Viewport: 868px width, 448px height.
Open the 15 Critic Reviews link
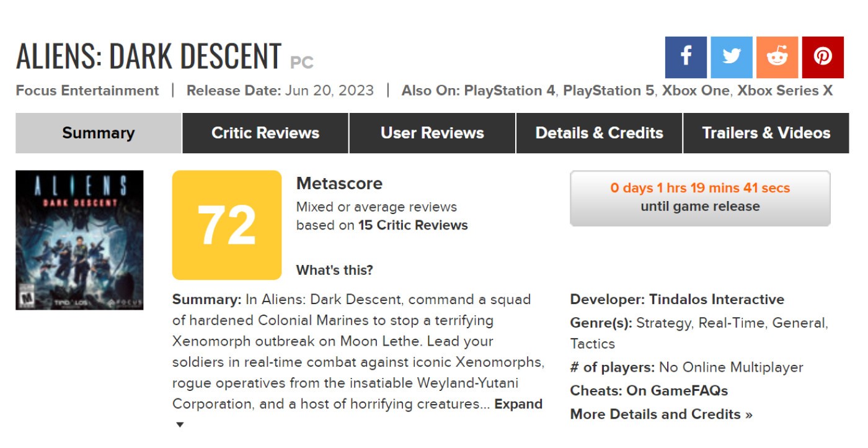[413, 225]
